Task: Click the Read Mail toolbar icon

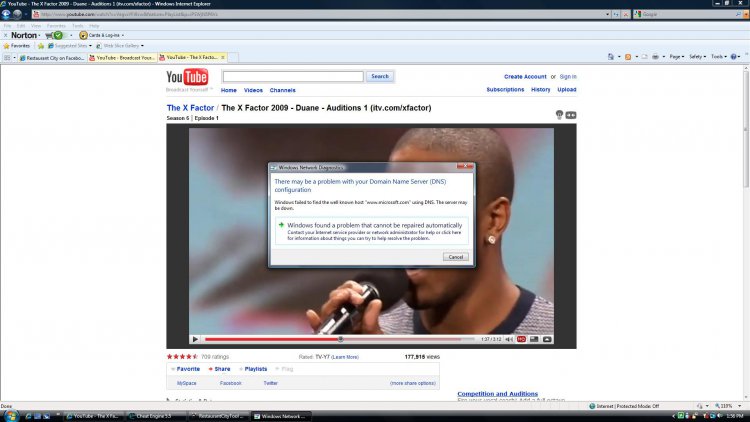Action: click(644, 56)
